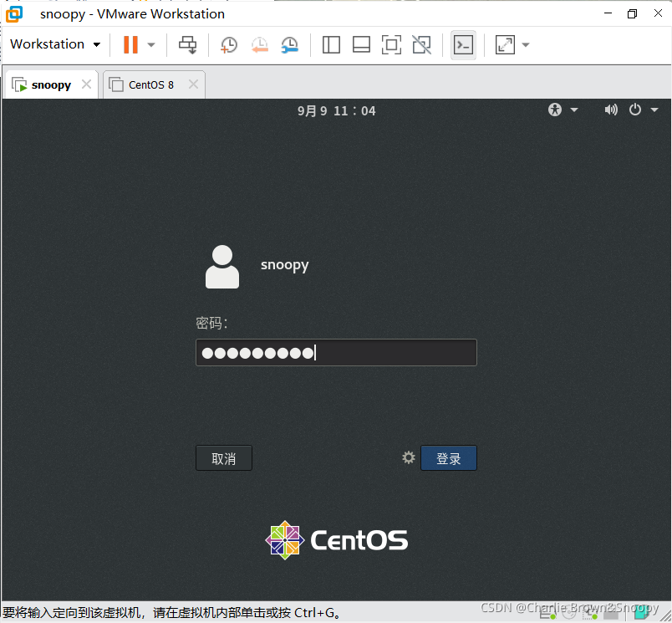Expand the power options dropdown beside pause
This screenshot has height=623, width=672.
150,44
